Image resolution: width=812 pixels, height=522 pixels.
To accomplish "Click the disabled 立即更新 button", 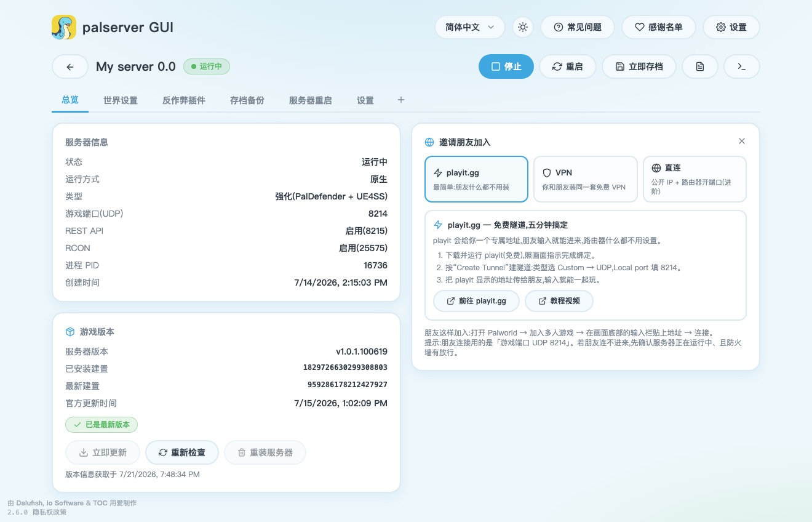I will coord(103,452).
